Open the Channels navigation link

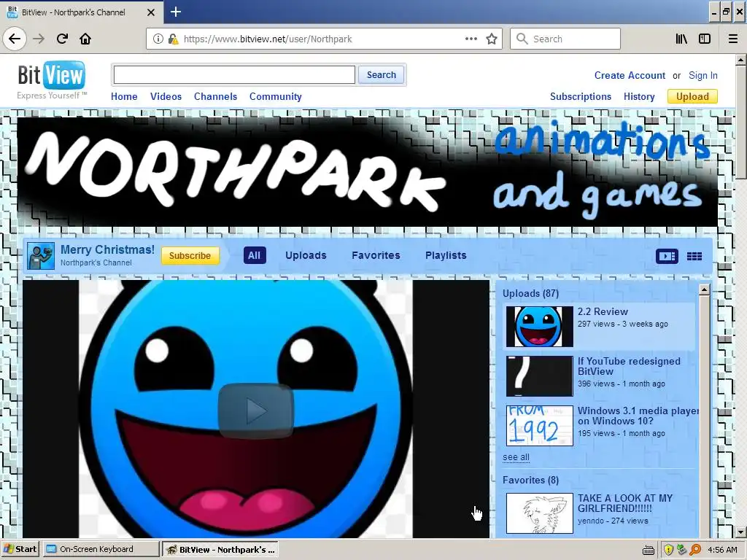215,96
